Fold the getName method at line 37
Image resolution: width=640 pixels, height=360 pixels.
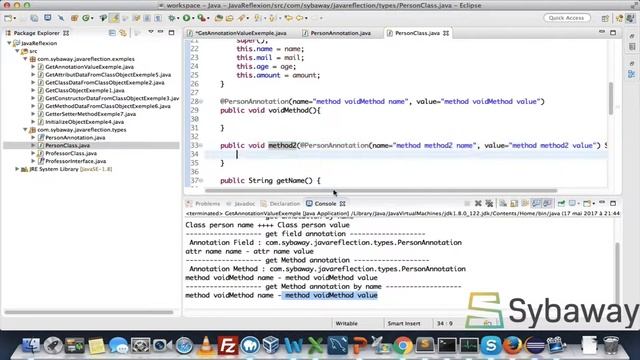[x=201, y=180]
